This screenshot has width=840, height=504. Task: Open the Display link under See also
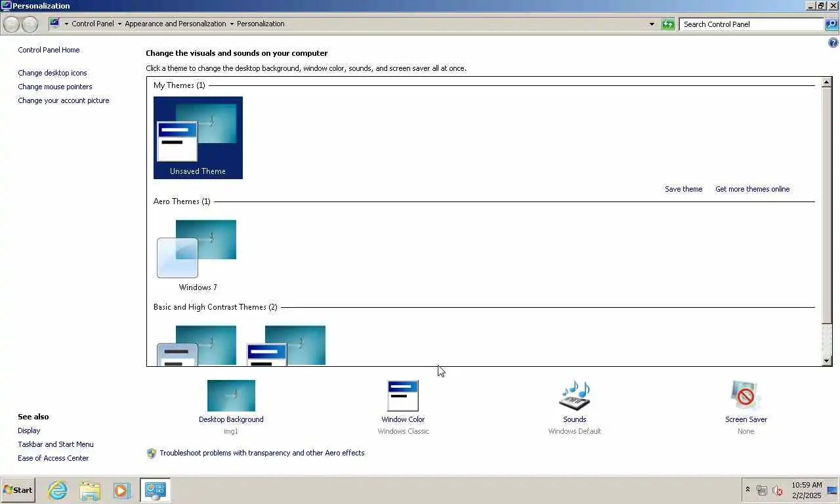[x=29, y=430]
